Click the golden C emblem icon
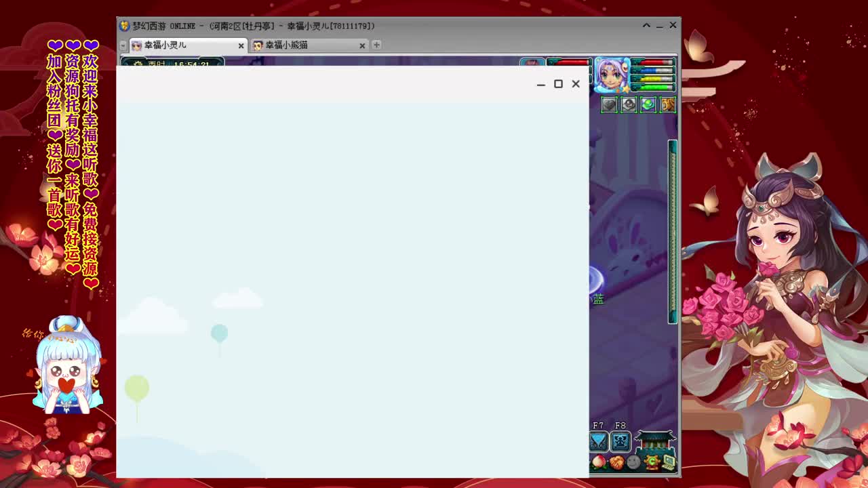 click(x=651, y=463)
